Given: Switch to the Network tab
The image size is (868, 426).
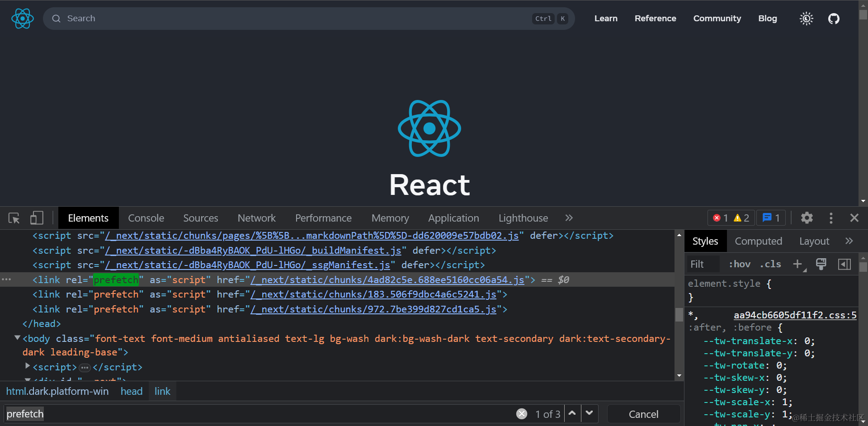Looking at the screenshot, I should click(256, 218).
